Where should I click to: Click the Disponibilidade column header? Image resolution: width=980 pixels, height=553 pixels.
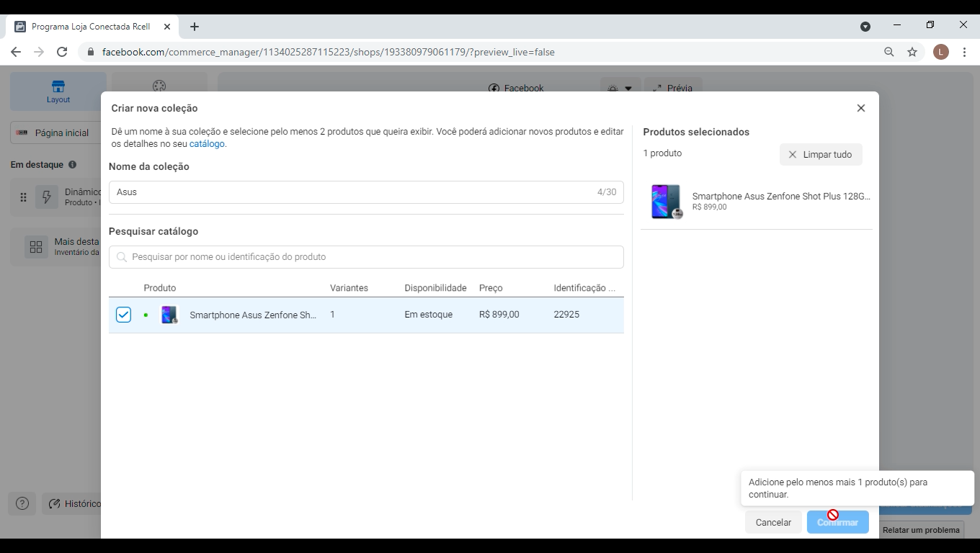pyautogui.click(x=435, y=288)
